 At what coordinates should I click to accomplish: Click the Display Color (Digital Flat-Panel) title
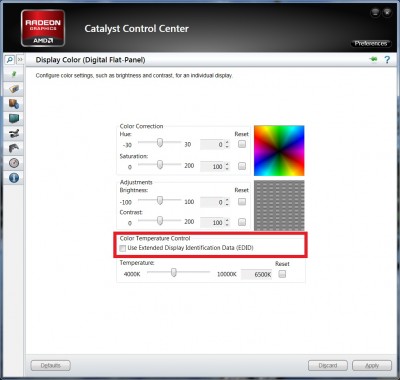tap(90, 60)
